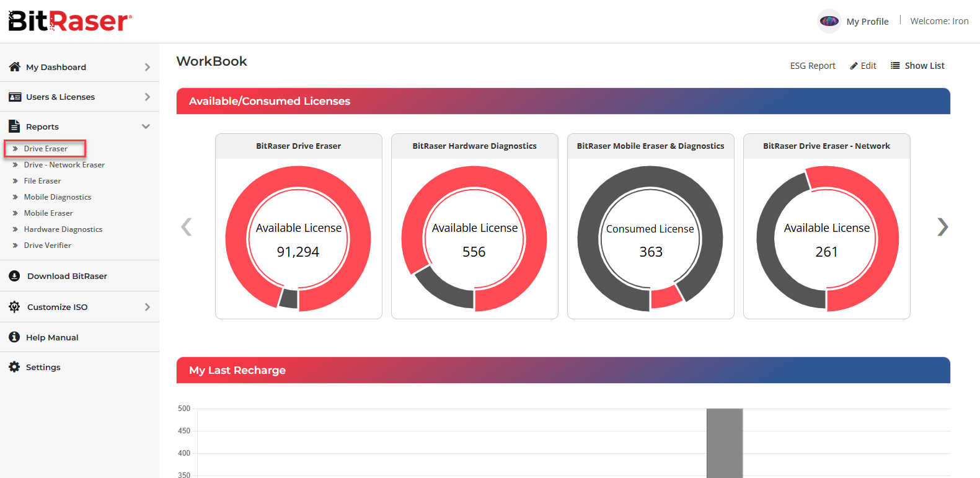Go to next license cards
This screenshot has height=478, width=980.
(942, 227)
